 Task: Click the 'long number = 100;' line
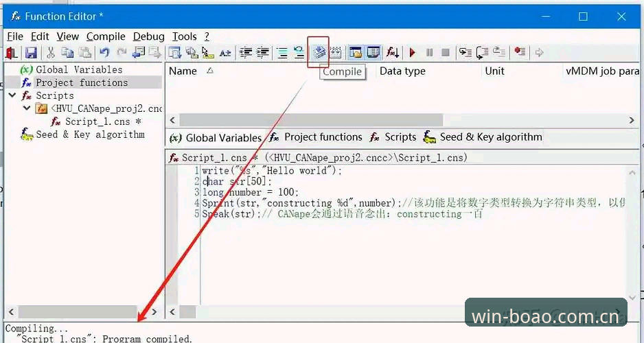click(251, 192)
